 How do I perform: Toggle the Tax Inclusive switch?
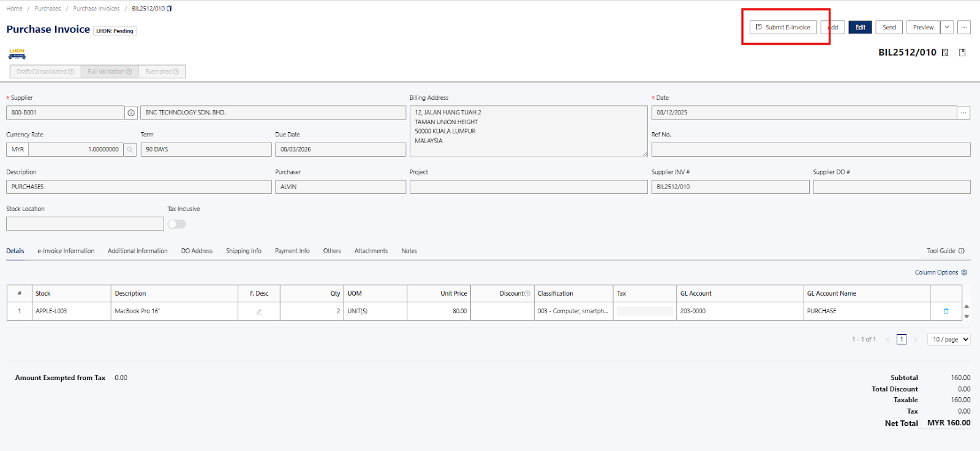point(176,224)
